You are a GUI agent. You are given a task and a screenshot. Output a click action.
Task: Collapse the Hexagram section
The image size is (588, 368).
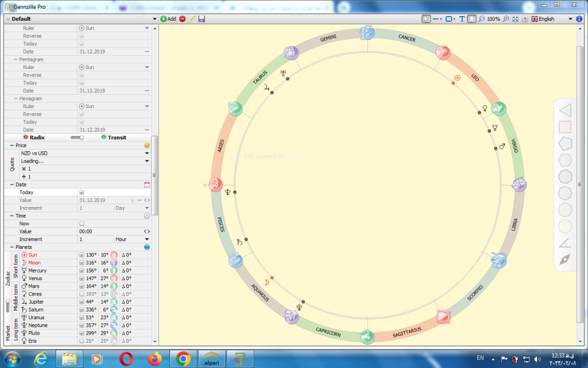(x=16, y=98)
